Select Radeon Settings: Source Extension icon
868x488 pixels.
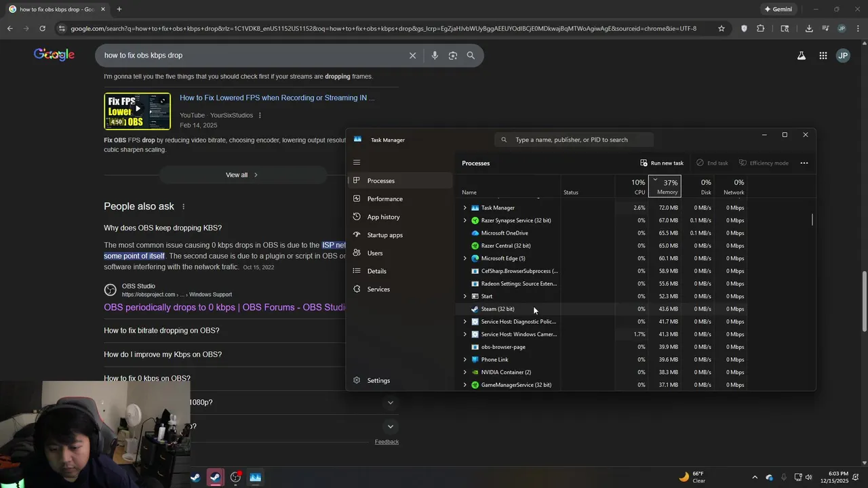(475, 284)
